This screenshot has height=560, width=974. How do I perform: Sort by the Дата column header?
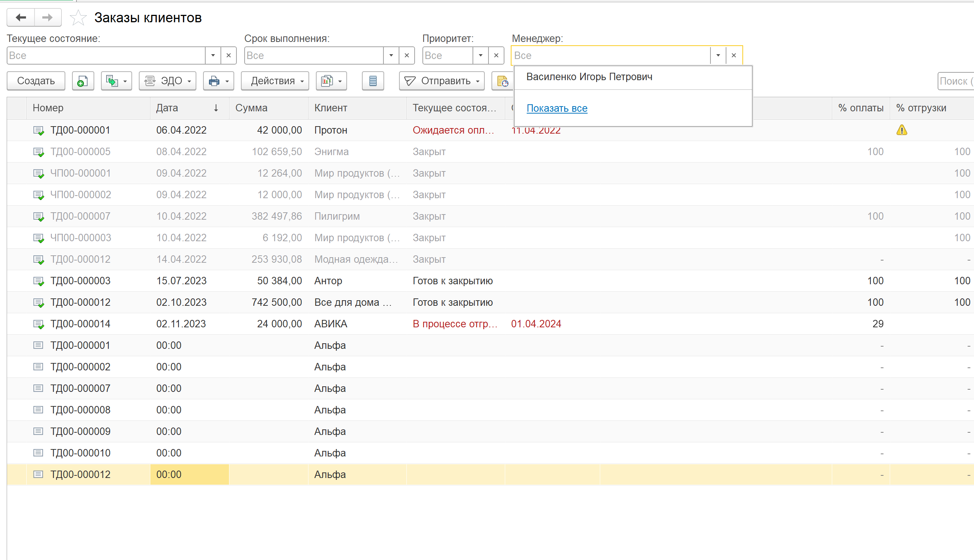190,108
